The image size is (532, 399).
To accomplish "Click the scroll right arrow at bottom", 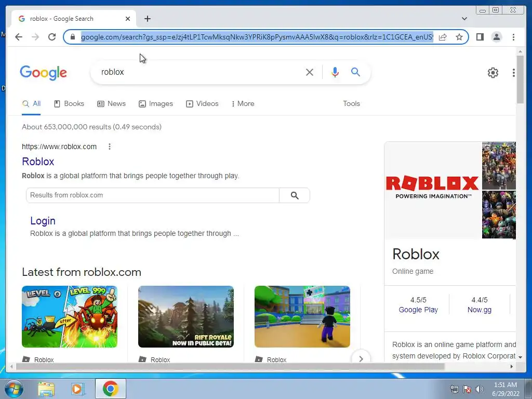I will click(x=512, y=367).
